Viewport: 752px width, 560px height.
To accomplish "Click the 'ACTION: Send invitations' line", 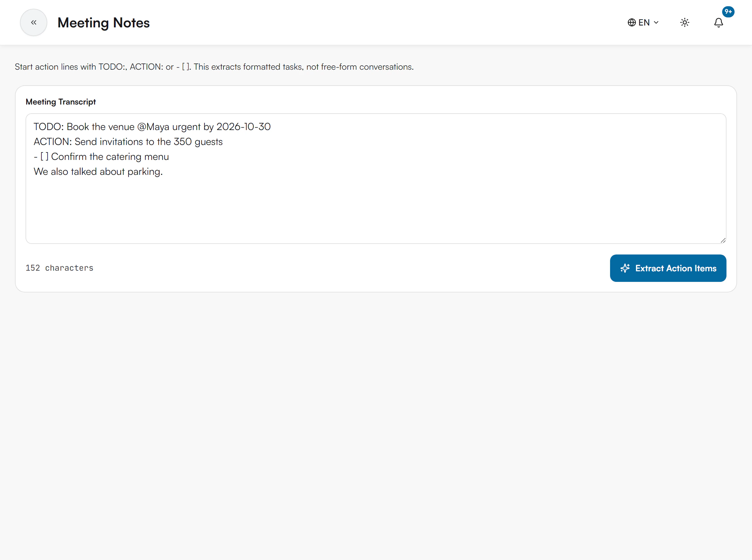I will (x=128, y=142).
